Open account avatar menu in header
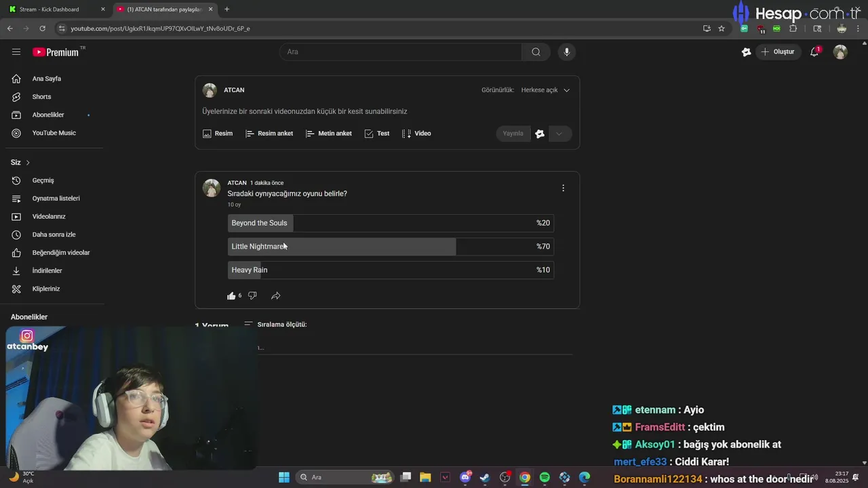Screen dimensions: 868x488 (840, 52)
